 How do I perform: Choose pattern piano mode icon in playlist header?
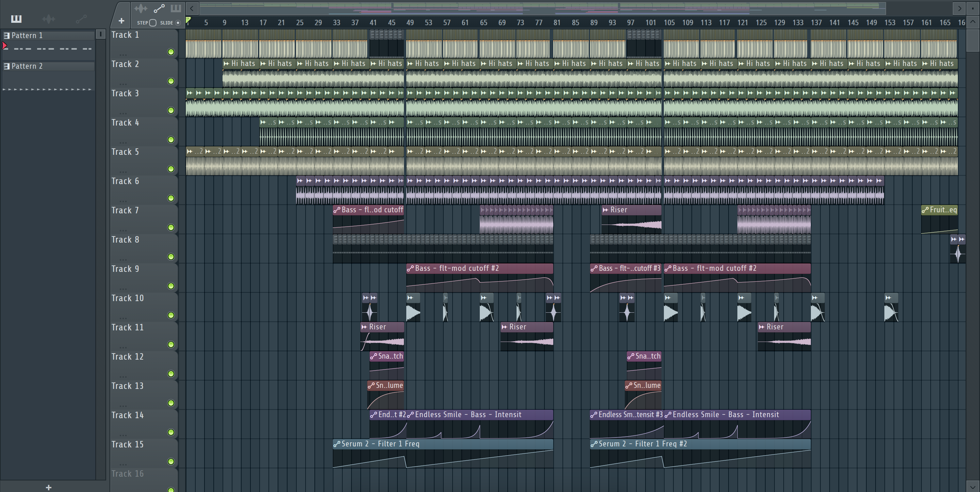176,8
